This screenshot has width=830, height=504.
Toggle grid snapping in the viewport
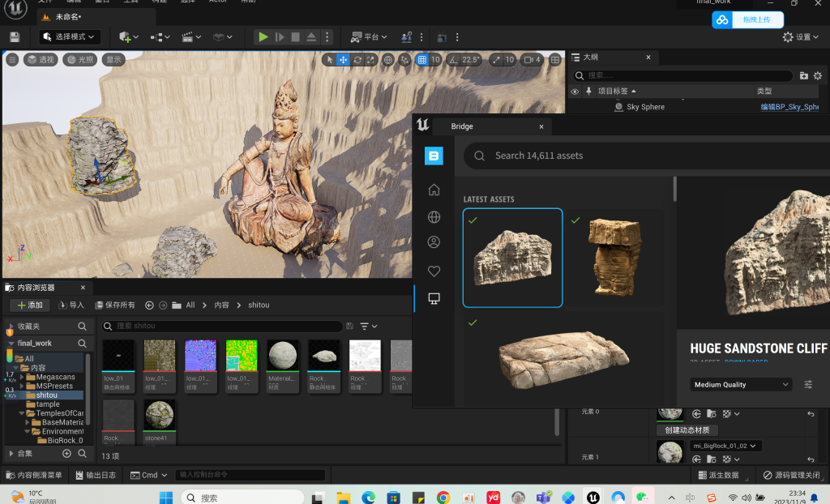click(x=421, y=60)
